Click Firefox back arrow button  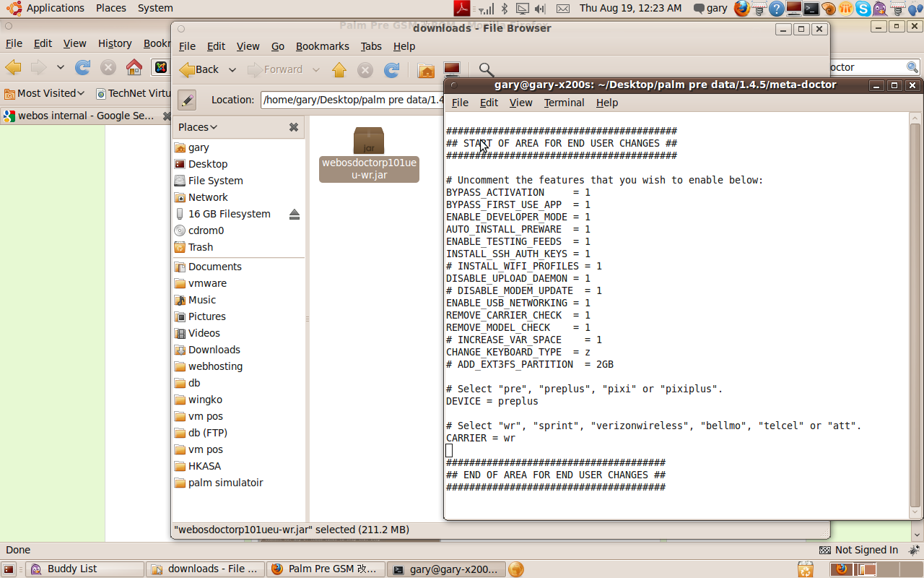(13, 67)
